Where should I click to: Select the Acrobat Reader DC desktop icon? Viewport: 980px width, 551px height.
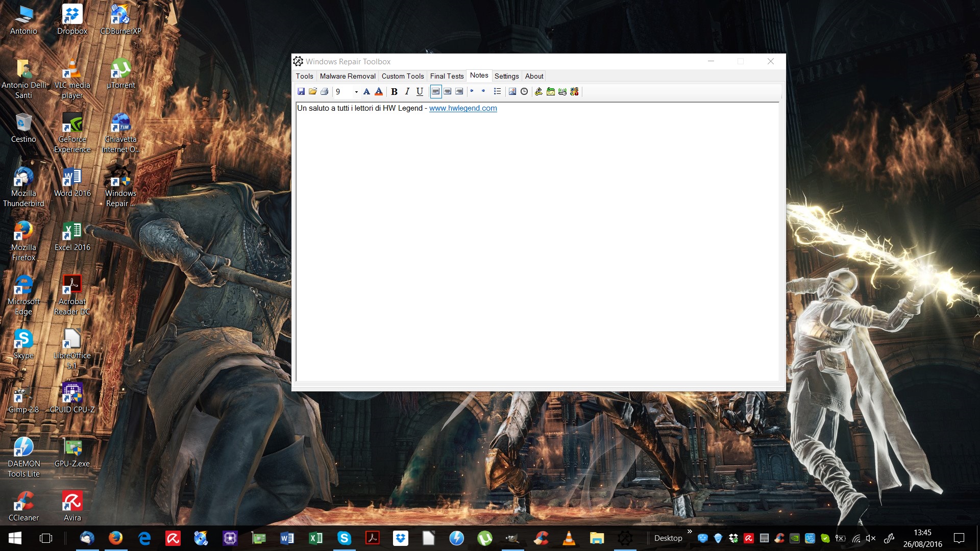click(72, 295)
